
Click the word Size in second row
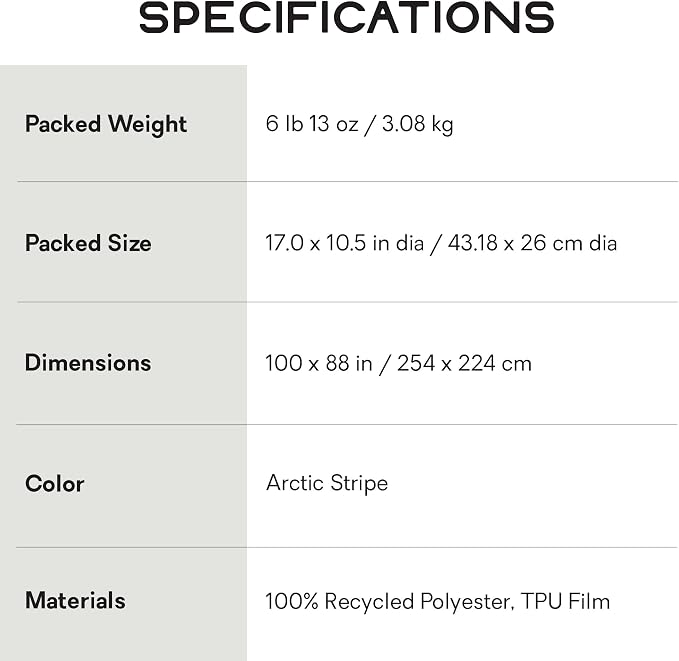point(129,243)
